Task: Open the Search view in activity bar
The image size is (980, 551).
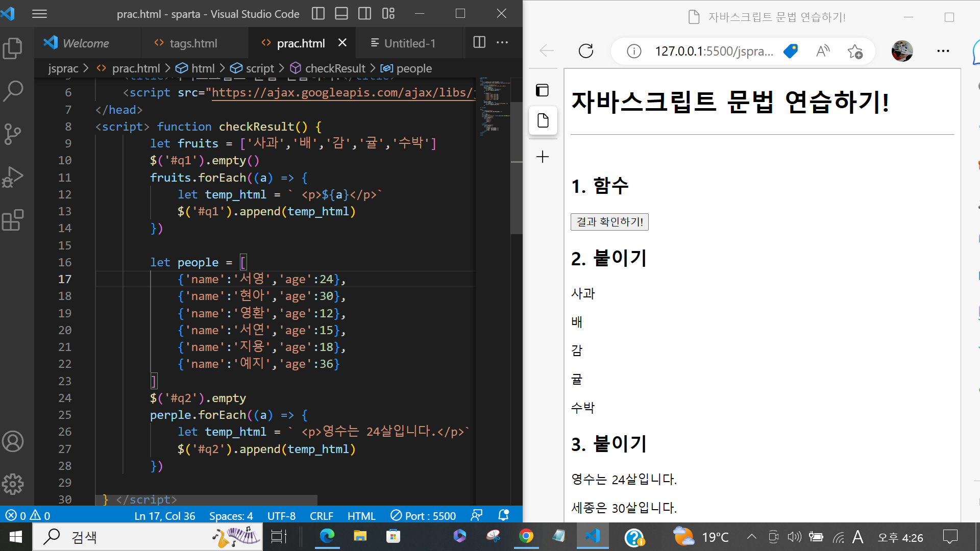Action: click(x=13, y=91)
